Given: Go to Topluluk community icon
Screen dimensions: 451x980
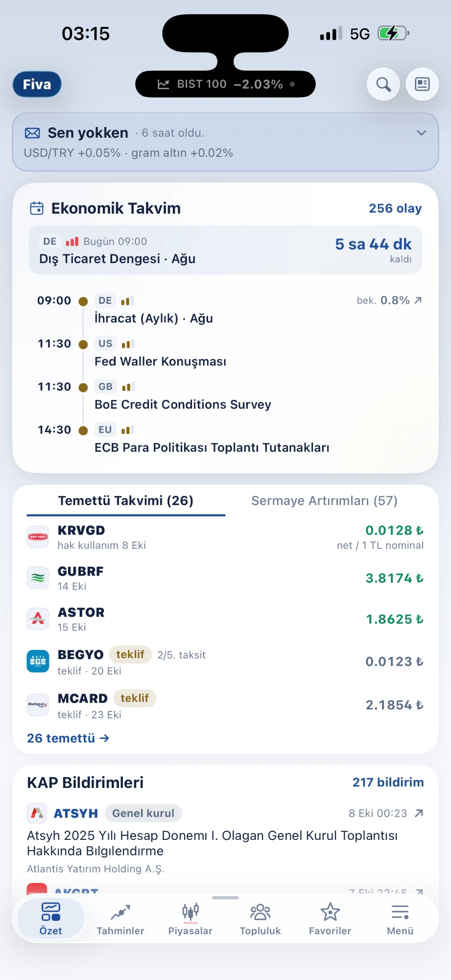Looking at the screenshot, I should pyautogui.click(x=260, y=912).
